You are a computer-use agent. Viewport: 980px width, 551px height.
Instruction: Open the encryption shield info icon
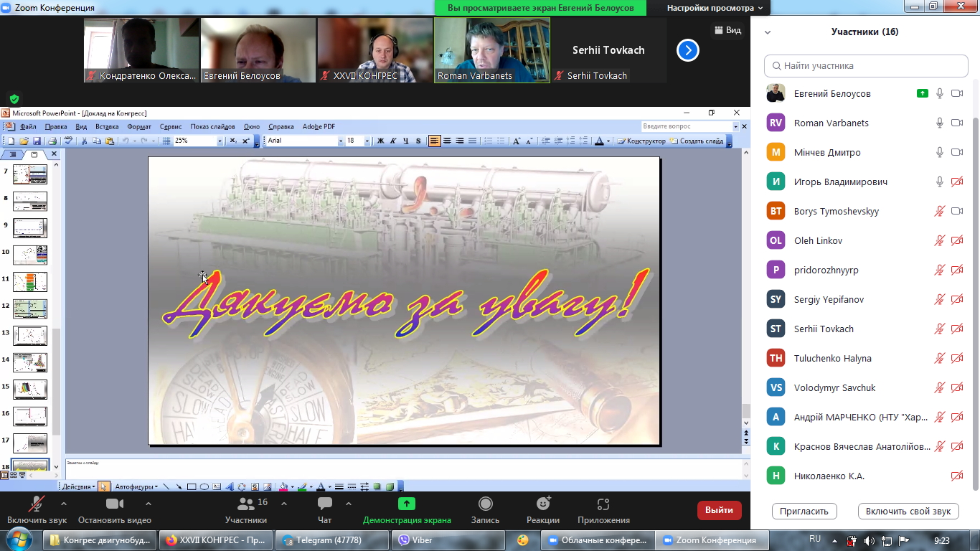pyautogui.click(x=14, y=99)
